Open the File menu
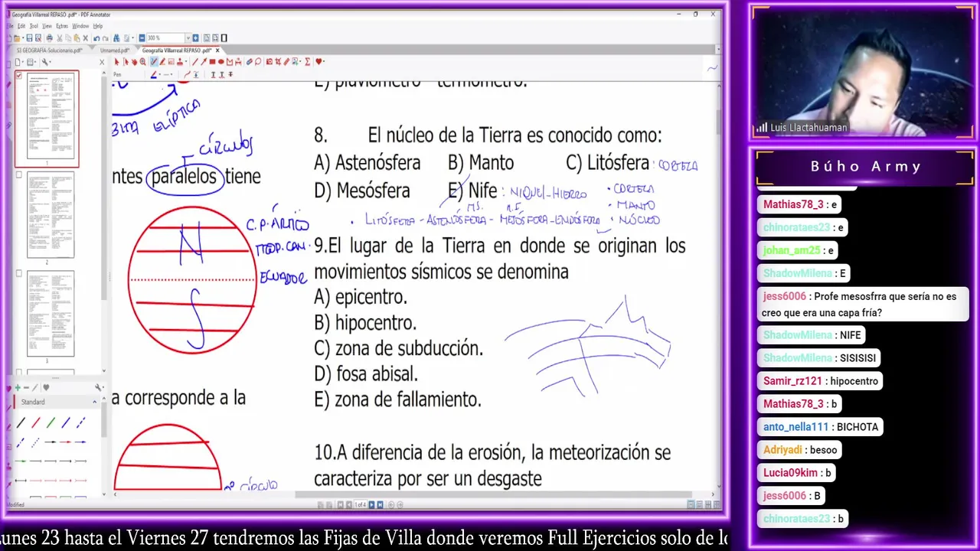980x551 pixels. point(10,25)
